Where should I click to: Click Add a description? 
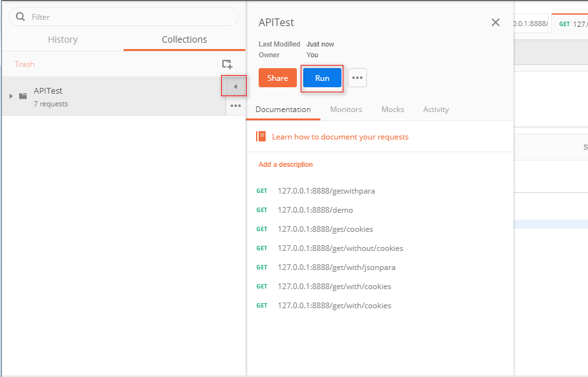click(285, 164)
